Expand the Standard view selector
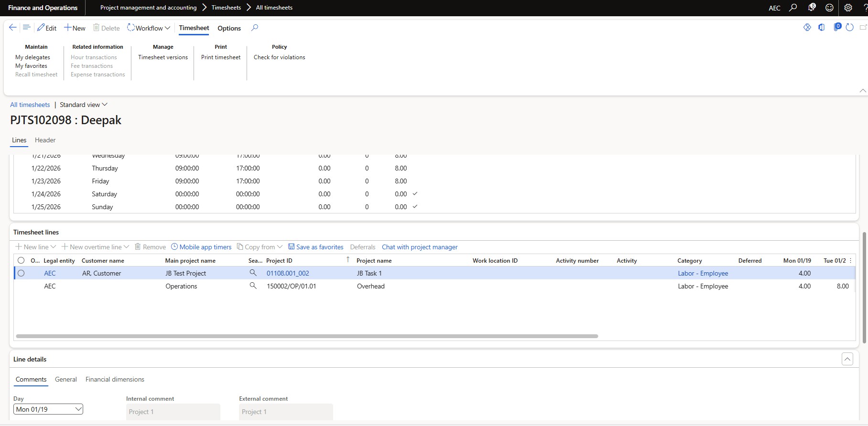 (x=84, y=105)
